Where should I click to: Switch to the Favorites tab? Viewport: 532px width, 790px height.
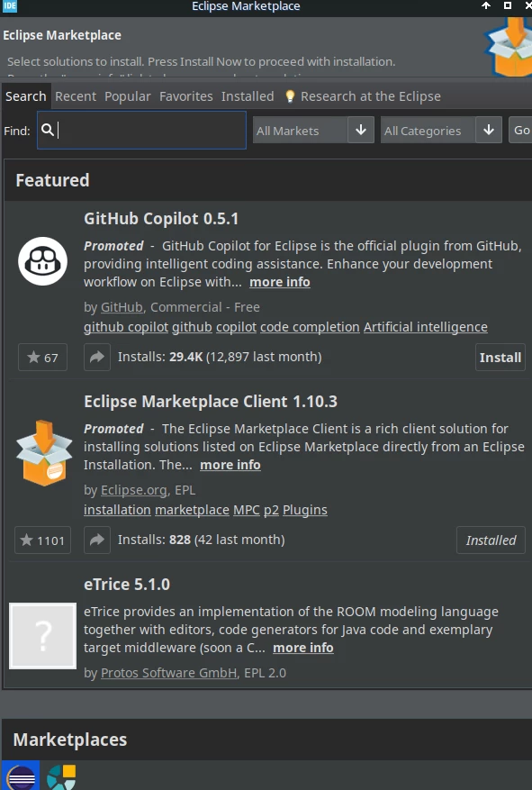pos(186,96)
